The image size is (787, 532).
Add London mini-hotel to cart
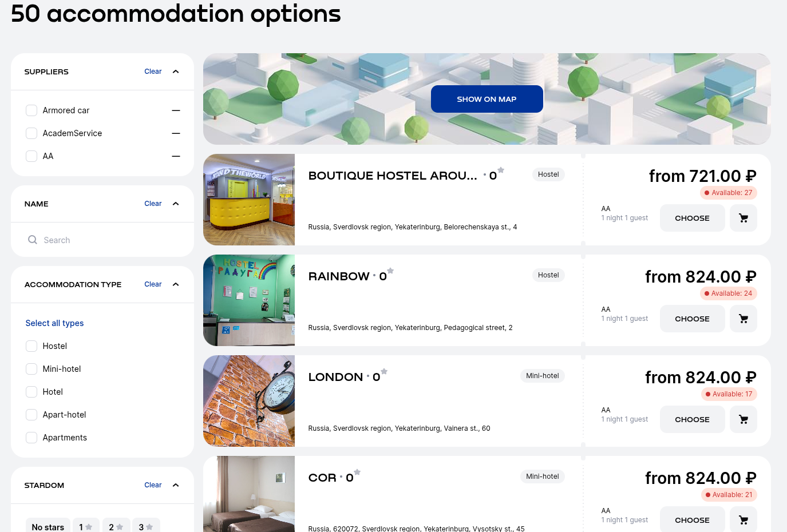(743, 419)
